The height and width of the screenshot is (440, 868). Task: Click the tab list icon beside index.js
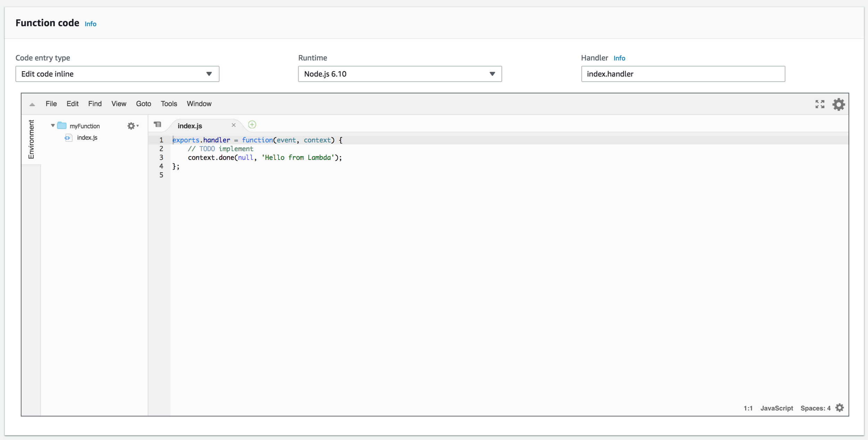pyautogui.click(x=158, y=125)
